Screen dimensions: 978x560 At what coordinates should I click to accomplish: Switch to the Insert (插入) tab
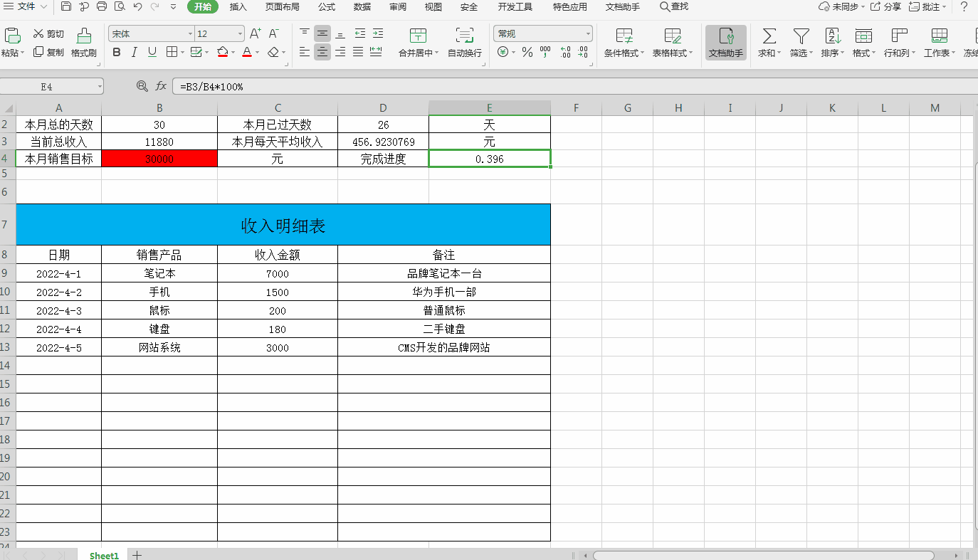click(x=238, y=7)
